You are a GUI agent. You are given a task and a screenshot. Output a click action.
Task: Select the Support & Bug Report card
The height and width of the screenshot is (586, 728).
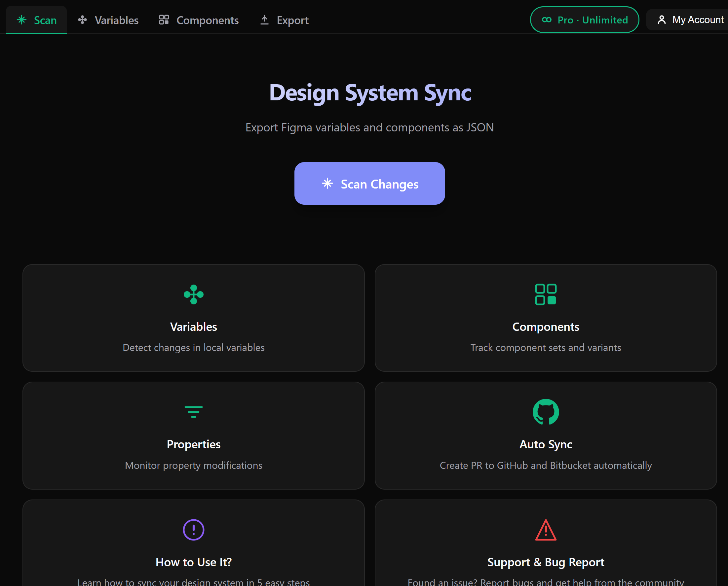tap(546, 547)
